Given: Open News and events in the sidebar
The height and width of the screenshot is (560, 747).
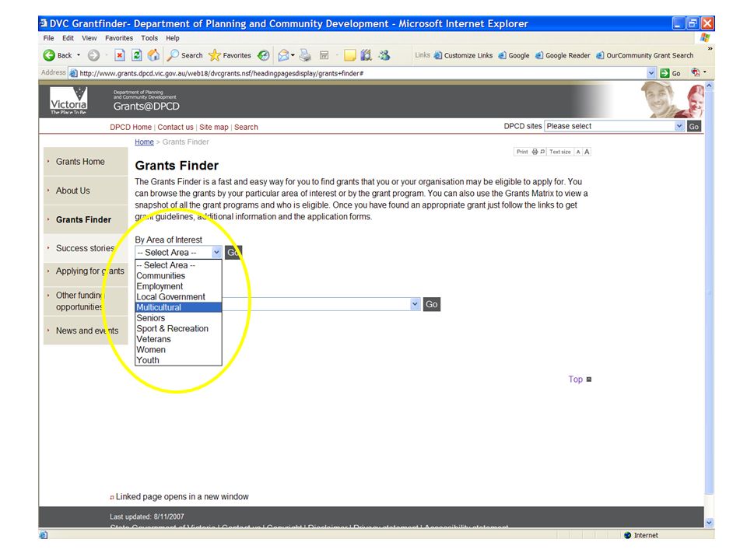Looking at the screenshot, I should [87, 331].
